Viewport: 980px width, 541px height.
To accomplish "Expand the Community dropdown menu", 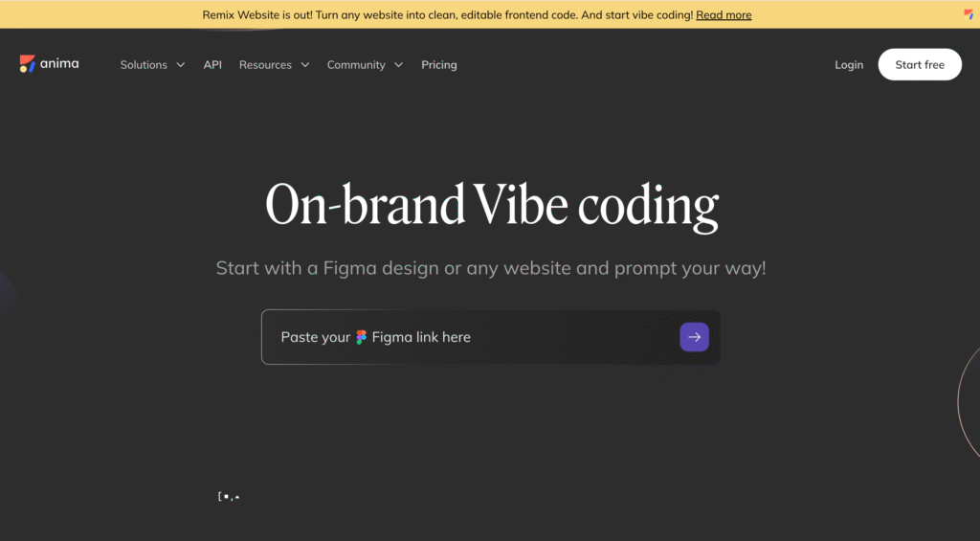I will tap(365, 64).
